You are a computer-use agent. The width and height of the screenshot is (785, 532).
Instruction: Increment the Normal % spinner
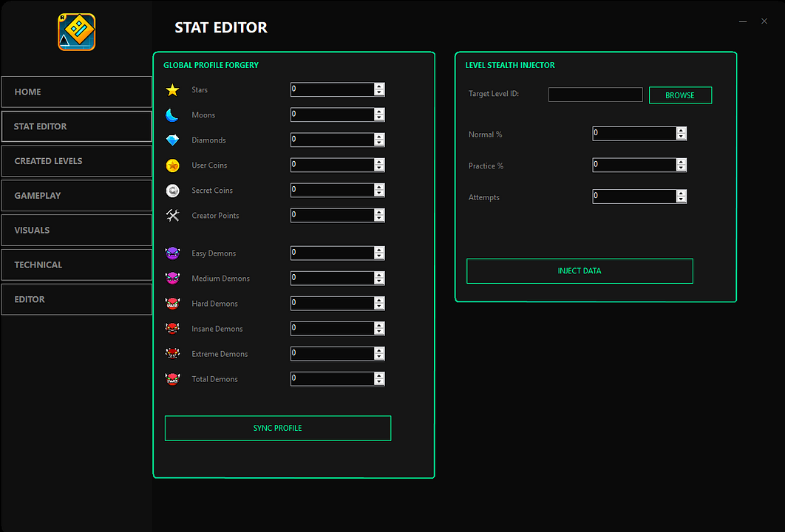pyautogui.click(x=681, y=130)
